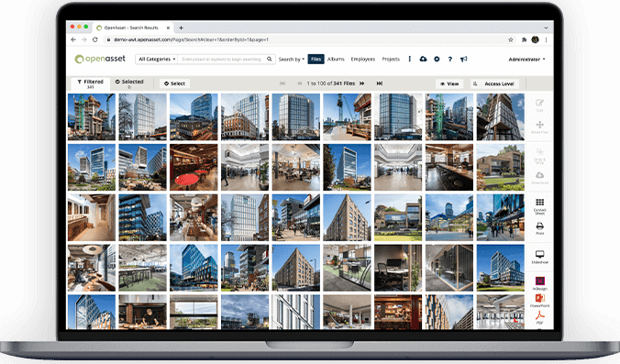The image size is (620, 364).
Task: Open settings gear in top bar
Action: click(437, 59)
